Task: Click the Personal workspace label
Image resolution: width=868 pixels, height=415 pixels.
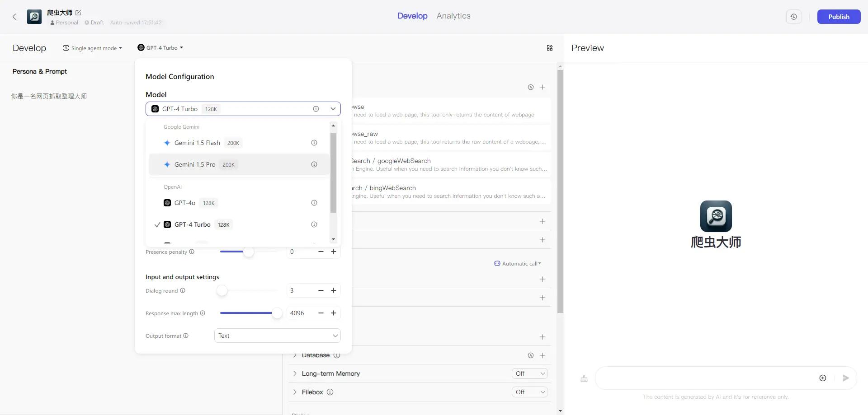Action: click(64, 23)
